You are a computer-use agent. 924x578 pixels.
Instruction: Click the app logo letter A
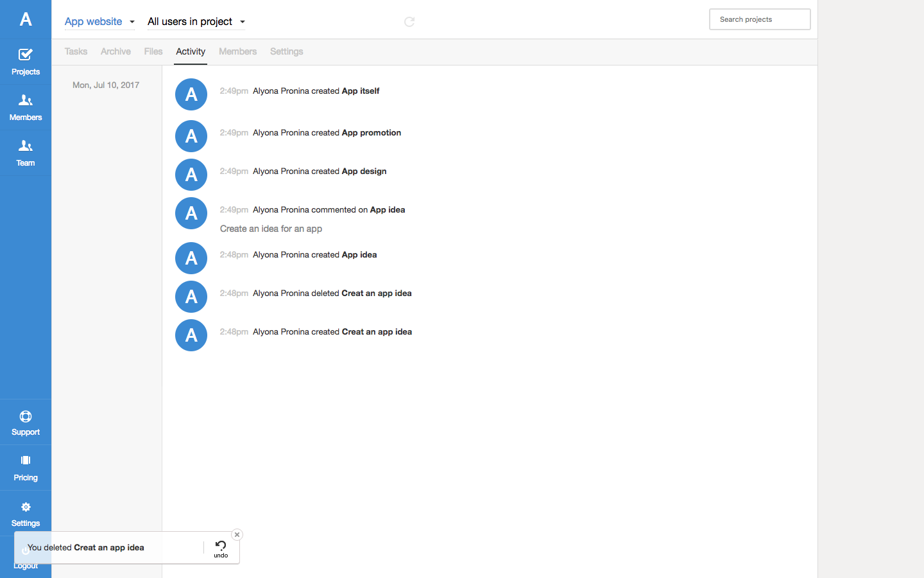[26, 19]
